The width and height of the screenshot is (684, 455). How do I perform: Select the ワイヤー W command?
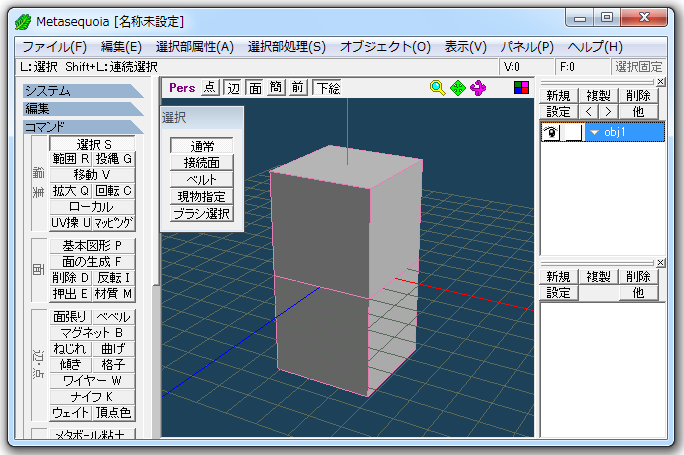click(x=92, y=381)
